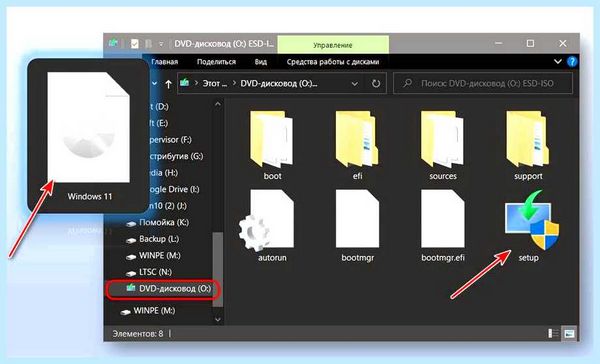Select the (E:) drive in sidebar

tap(158, 123)
